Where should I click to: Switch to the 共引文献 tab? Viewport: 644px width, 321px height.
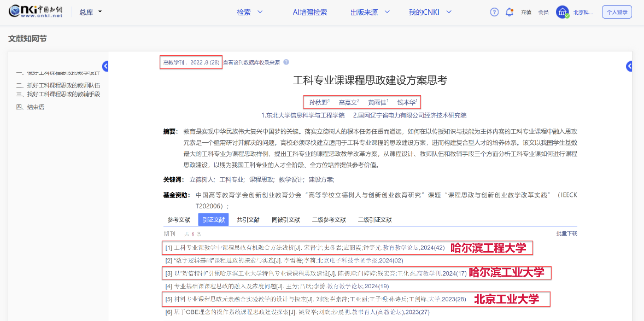248,220
